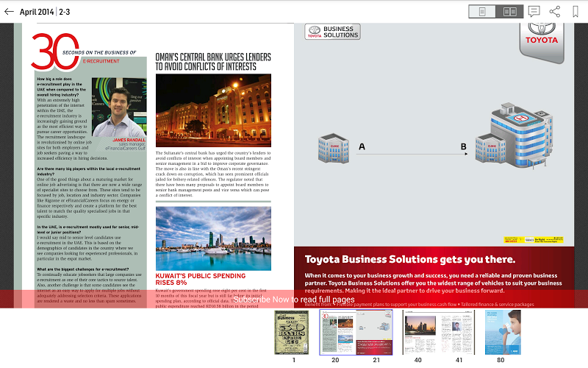The image size is (588, 368).
Task: Tap the Subscribe Now banner
Action: [294, 300]
